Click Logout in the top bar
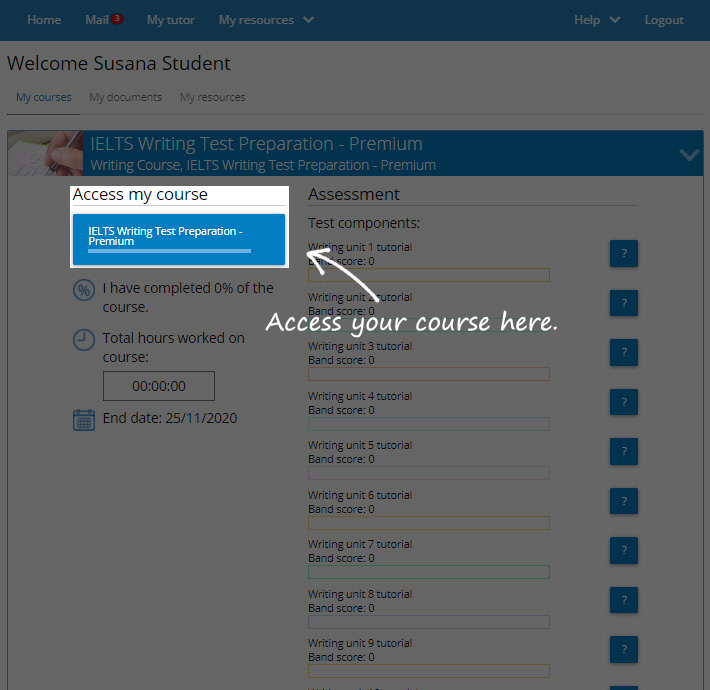The image size is (710, 690). pos(664,20)
